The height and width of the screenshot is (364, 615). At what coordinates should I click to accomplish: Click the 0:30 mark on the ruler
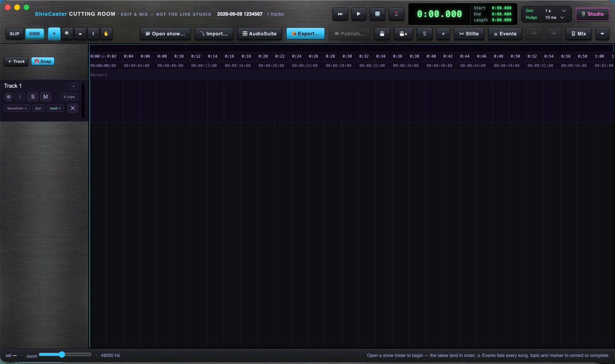coord(347,56)
